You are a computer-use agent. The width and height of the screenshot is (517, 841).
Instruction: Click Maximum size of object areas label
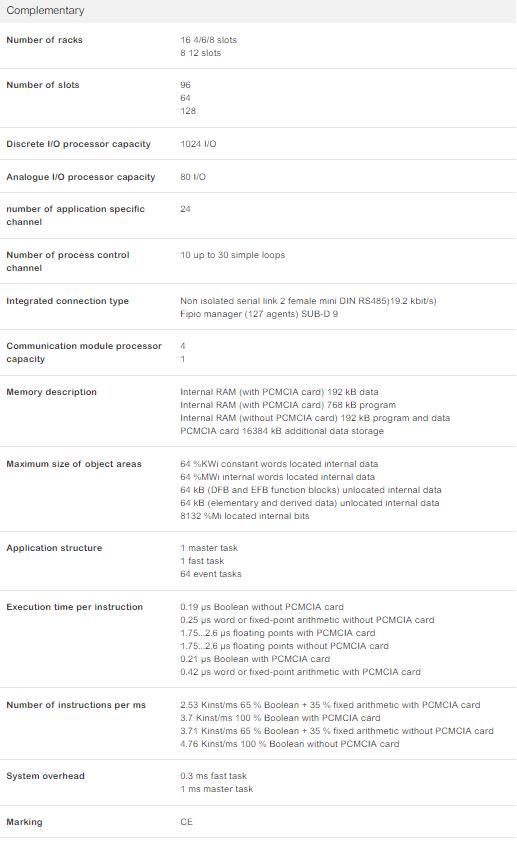[74, 464]
